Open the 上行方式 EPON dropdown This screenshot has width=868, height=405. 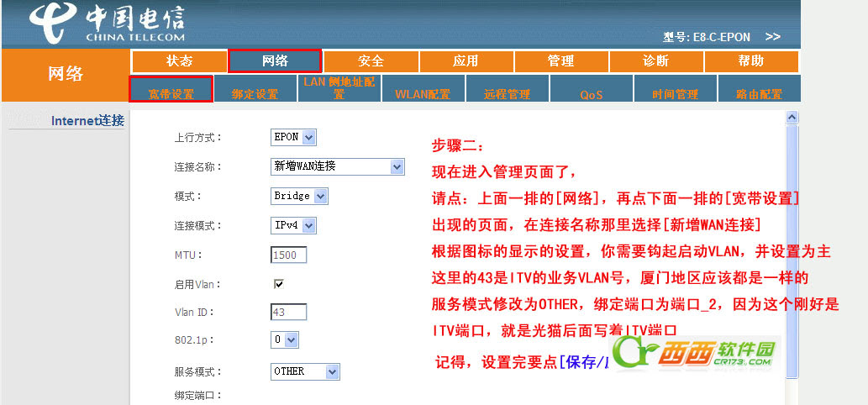[x=294, y=137]
